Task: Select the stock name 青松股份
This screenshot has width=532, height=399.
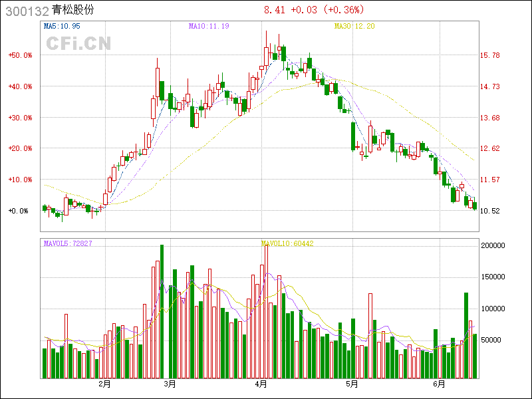Action: point(74,11)
